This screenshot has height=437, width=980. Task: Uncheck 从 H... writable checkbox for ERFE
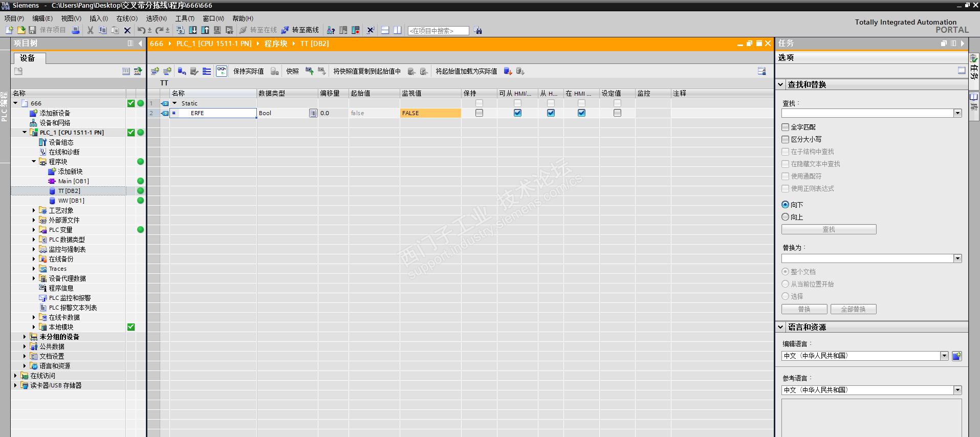[551, 113]
